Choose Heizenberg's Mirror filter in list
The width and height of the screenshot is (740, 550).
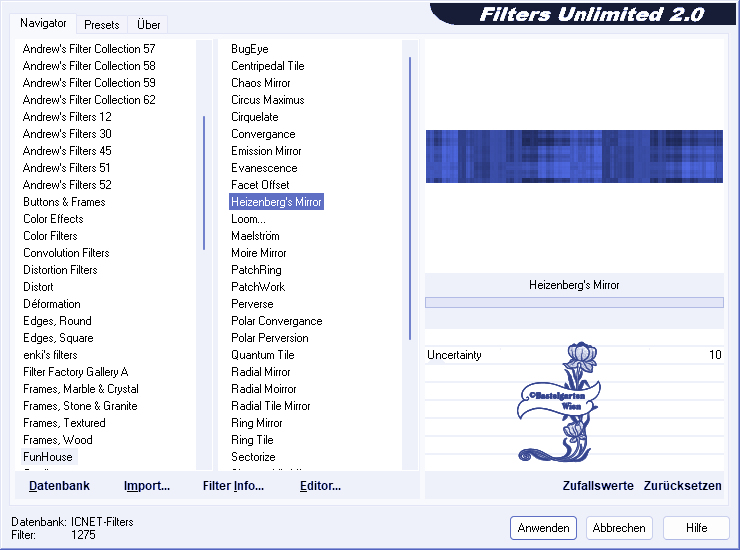pyautogui.click(x=276, y=202)
